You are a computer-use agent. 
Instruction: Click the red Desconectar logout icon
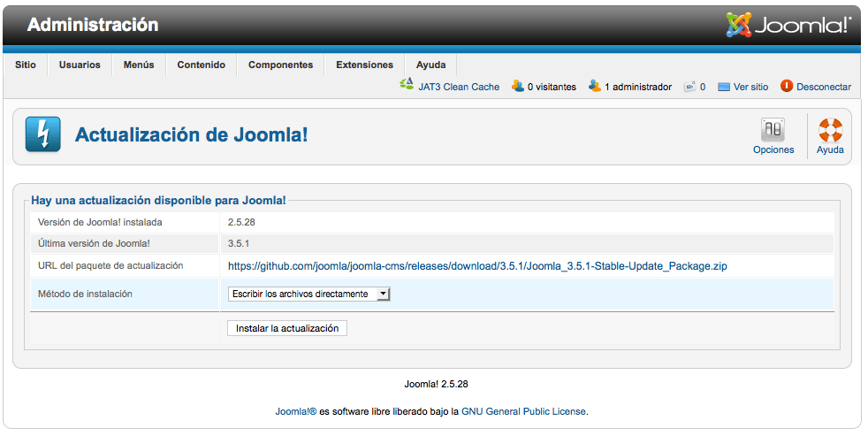[x=787, y=86]
